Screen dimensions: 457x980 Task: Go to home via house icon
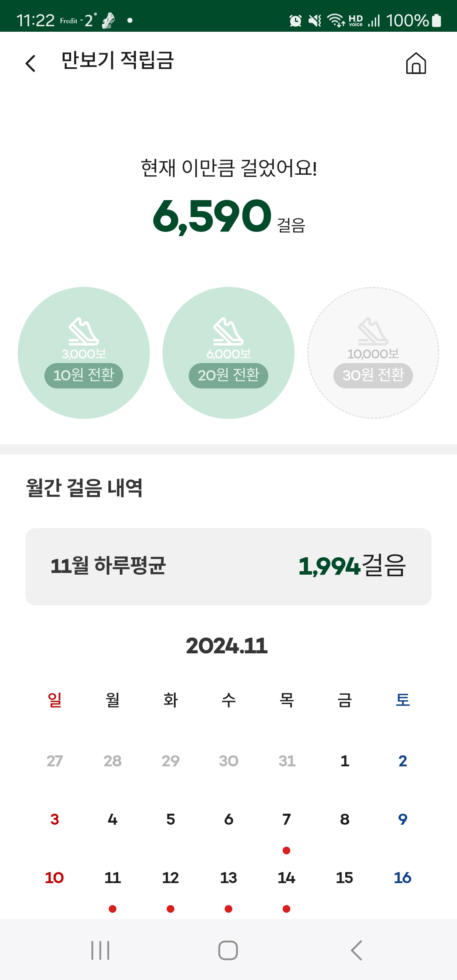coord(416,63)
